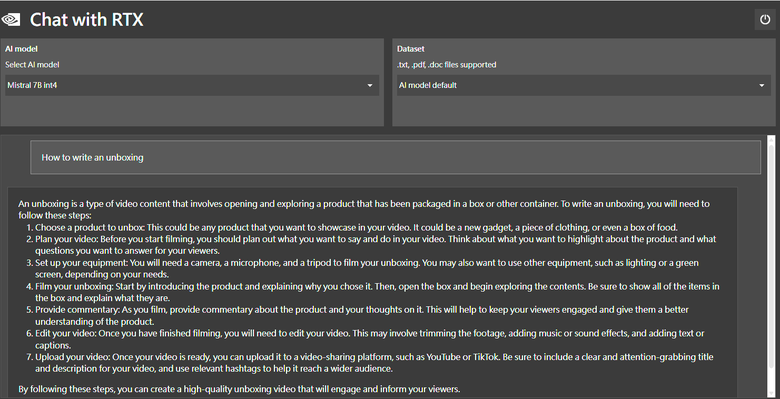
Task: Shut down the app with power icon
Action: coord(765,20)
